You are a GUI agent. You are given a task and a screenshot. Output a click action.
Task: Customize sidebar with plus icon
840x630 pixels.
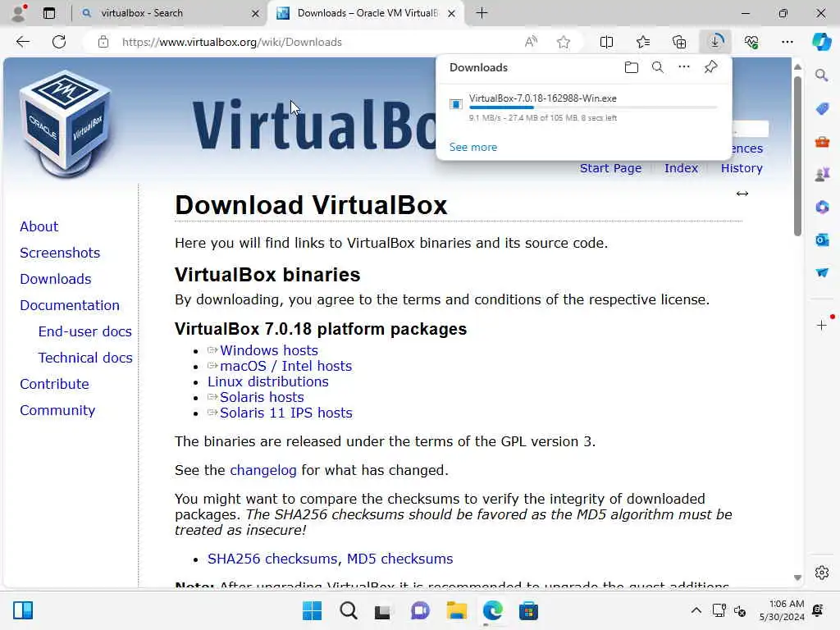pyautogui.click(x=822, y=325)
